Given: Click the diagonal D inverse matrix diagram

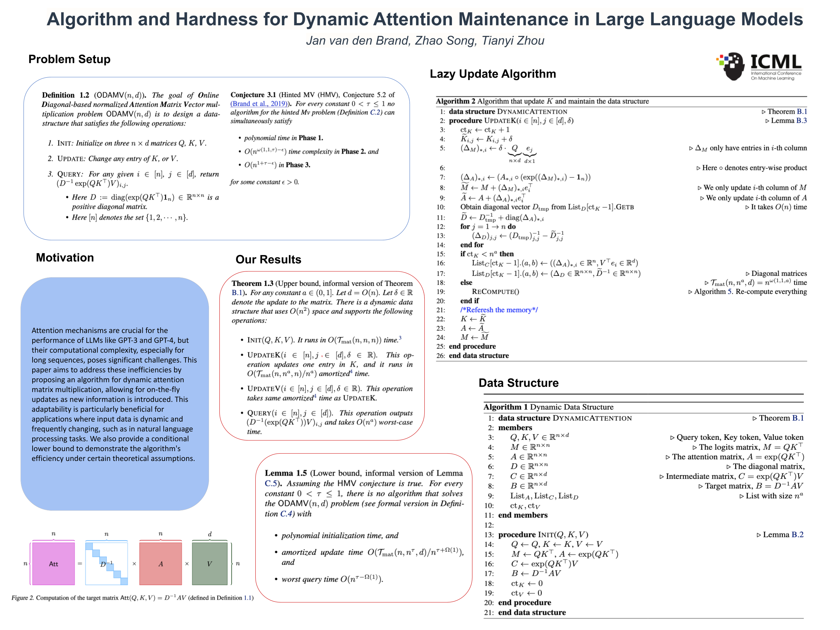Looking at the screenshot, I should click(107, 563).
